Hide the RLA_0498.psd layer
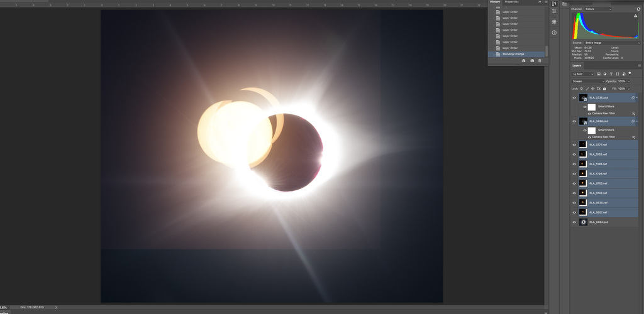 coord(574,121)
